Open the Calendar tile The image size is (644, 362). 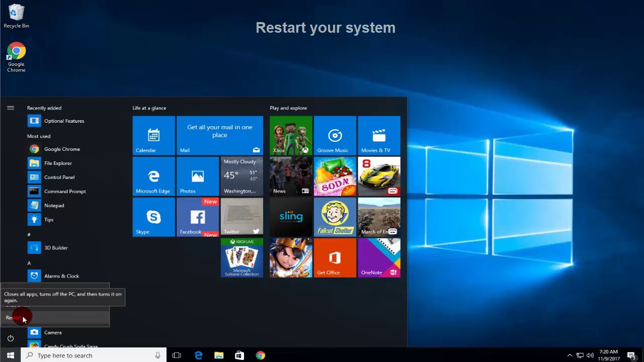[154, 136]
